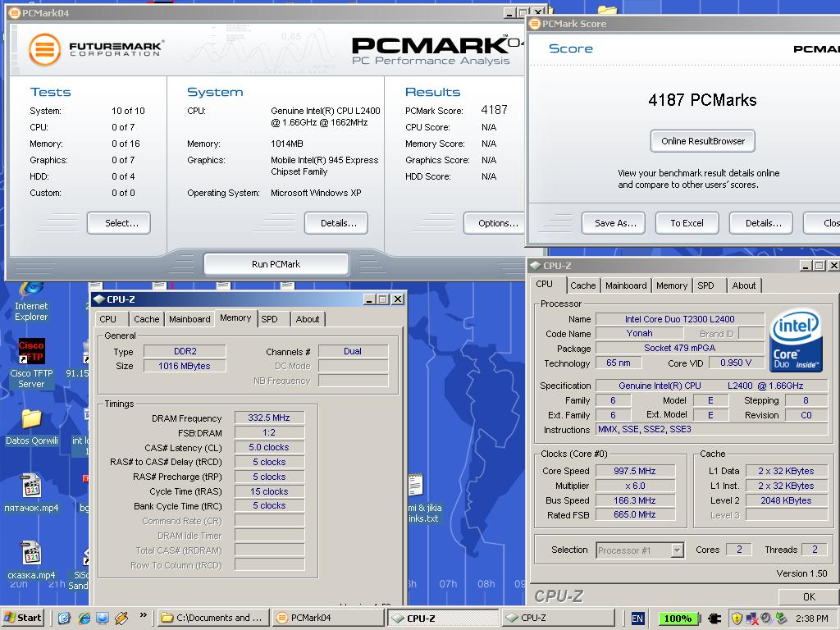Click the pencil quick launch icon

point(121,618)
